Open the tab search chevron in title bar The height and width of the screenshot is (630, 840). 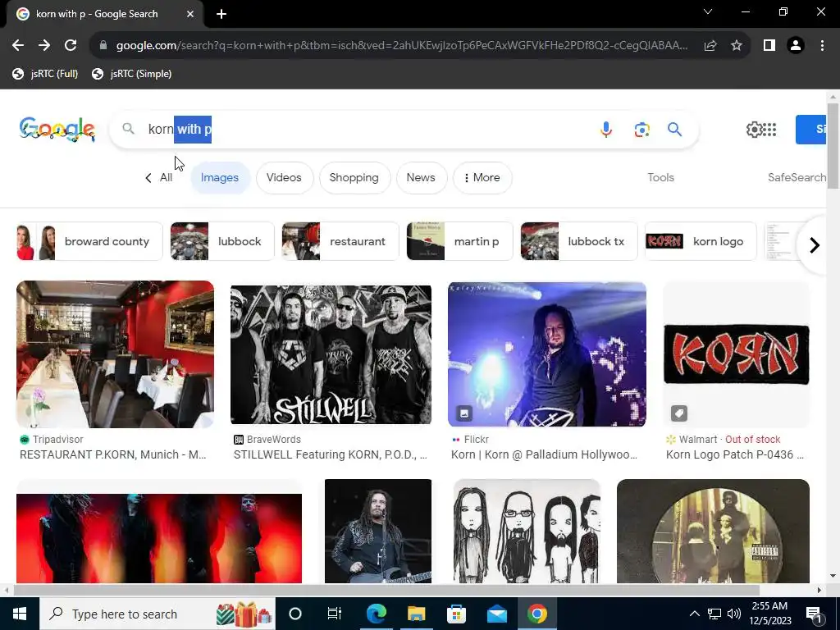click(708, 11)
